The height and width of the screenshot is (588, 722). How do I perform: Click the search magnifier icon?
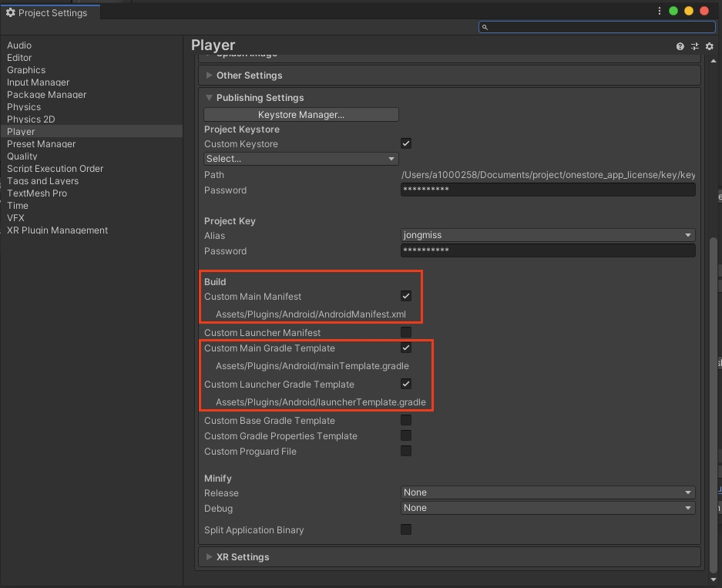pyautogui.click(x=485, y=27)
